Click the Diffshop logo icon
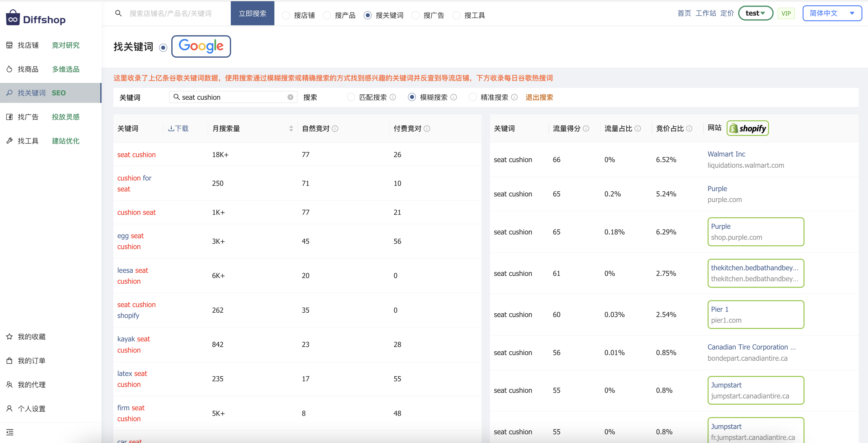Image resolution: width=868 pixels, height=443 pixels. click(13, 17)
